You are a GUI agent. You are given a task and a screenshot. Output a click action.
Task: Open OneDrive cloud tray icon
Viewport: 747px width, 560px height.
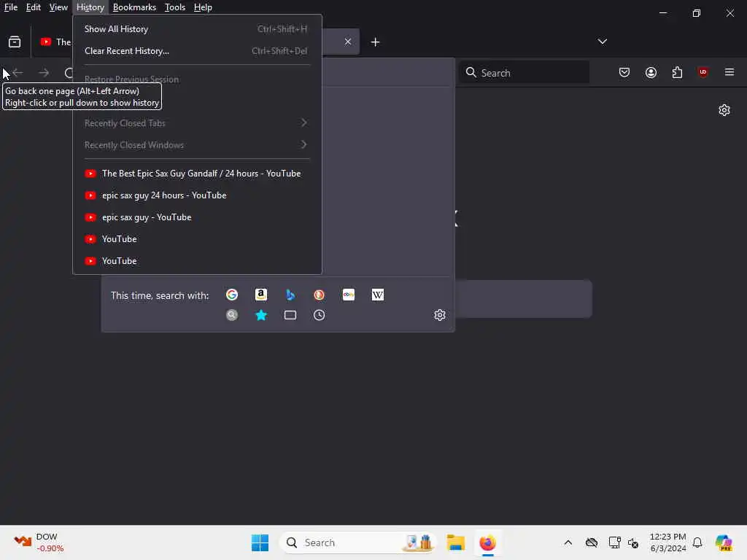click(x=591, y=542)
